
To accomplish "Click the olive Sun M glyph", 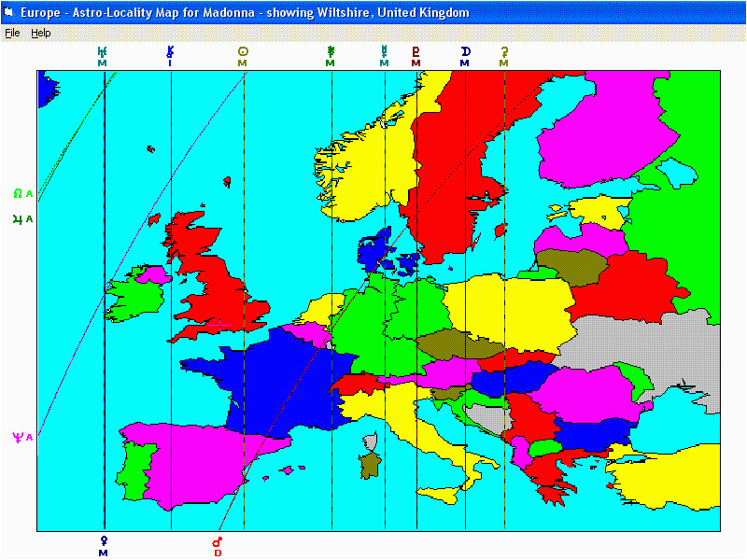I will point(243,56).
